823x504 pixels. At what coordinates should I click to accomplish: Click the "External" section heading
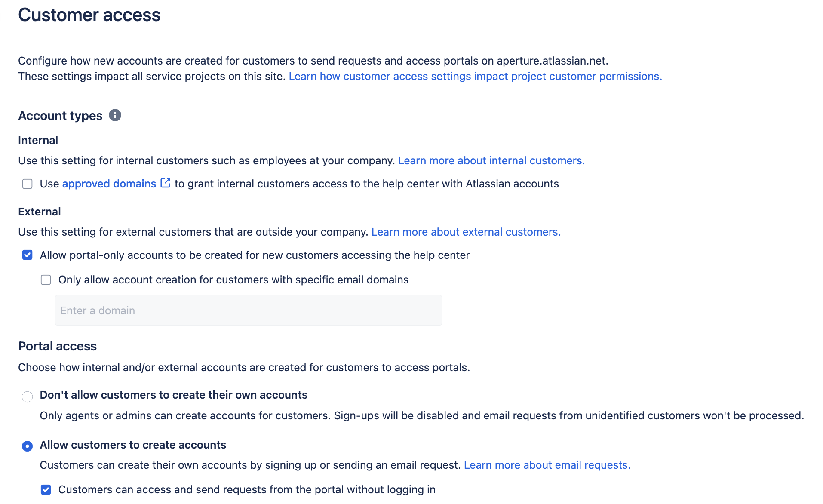pos(39,212)
